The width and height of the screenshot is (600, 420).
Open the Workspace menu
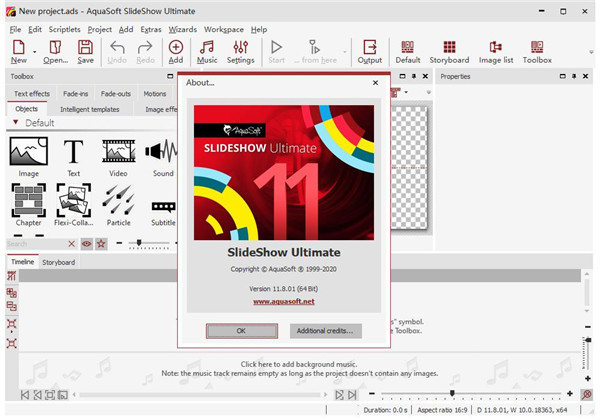click(223, 29)
